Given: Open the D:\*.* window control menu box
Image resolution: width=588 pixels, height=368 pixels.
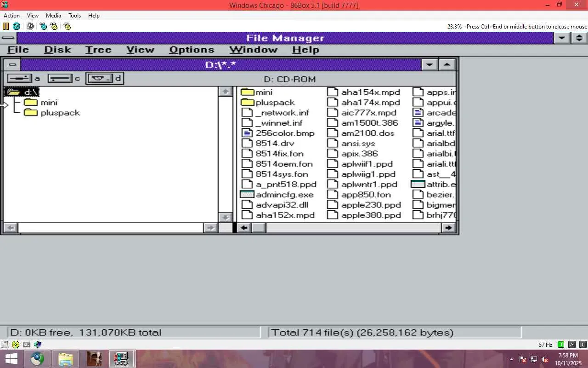Looking at the screenshot, I should pyautogui.click(x=13, y=65).
